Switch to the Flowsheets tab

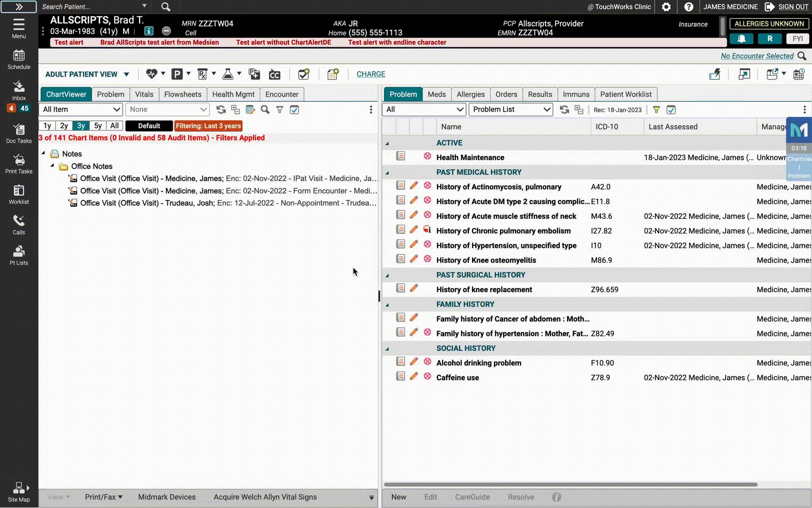(x=183, y=94)
